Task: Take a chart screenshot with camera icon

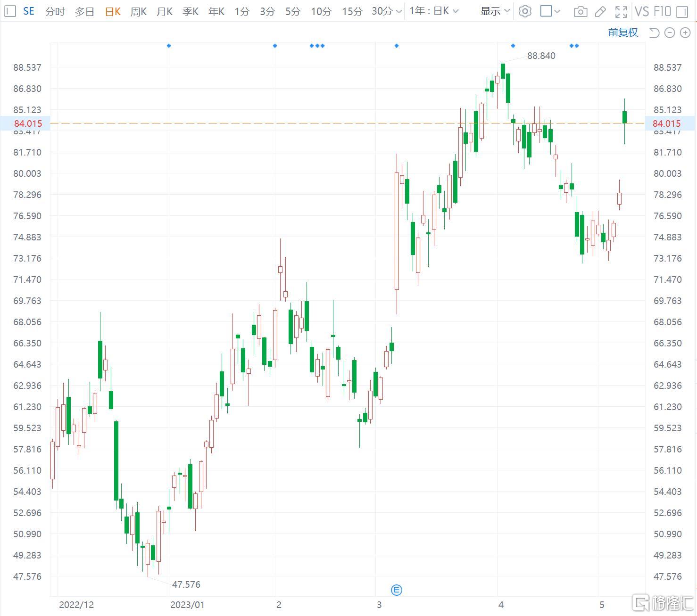Action: [x=581, y=11]
